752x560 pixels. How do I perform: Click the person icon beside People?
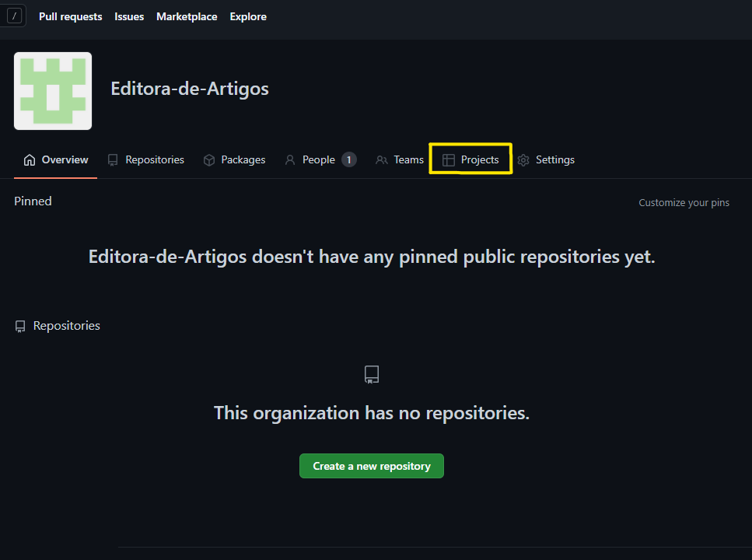(290, 160)
